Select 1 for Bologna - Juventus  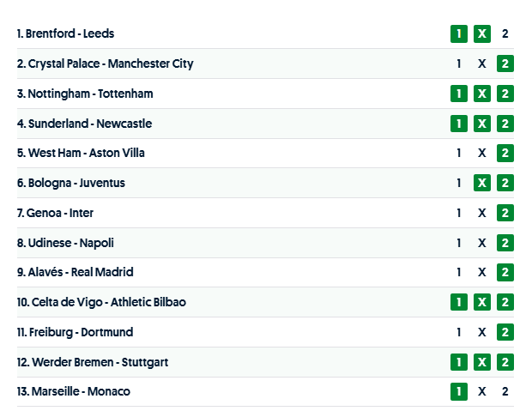click(459, 183)
